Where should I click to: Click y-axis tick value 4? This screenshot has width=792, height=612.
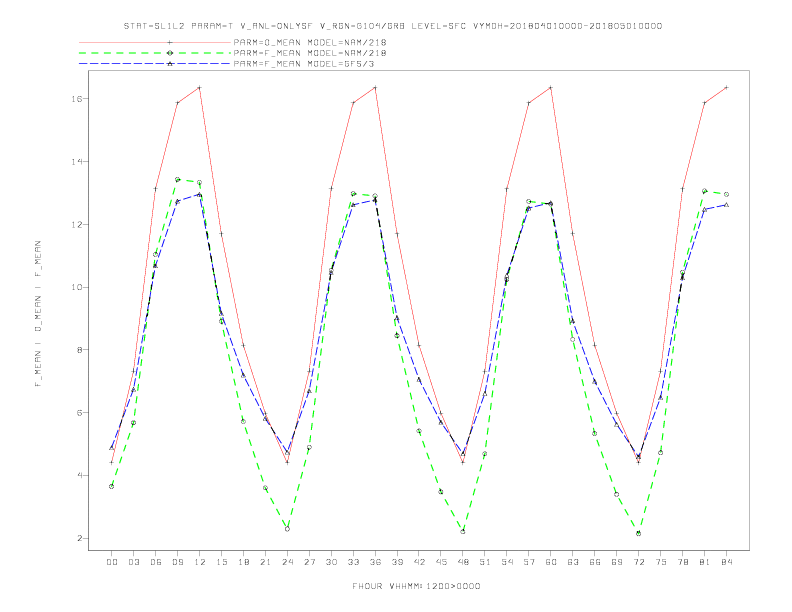pos(81,476)
